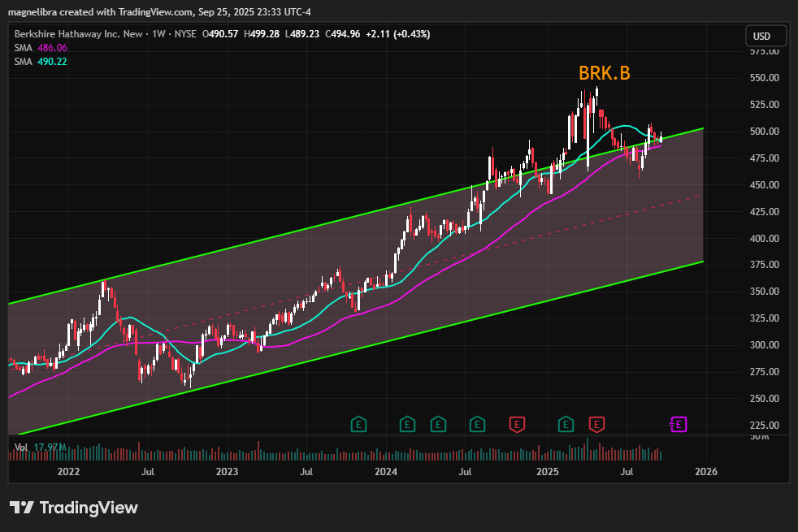This screenshot has height=532, width=798.
Task: Click the red earnings marker left of 2025
Action: coord(517,424)
